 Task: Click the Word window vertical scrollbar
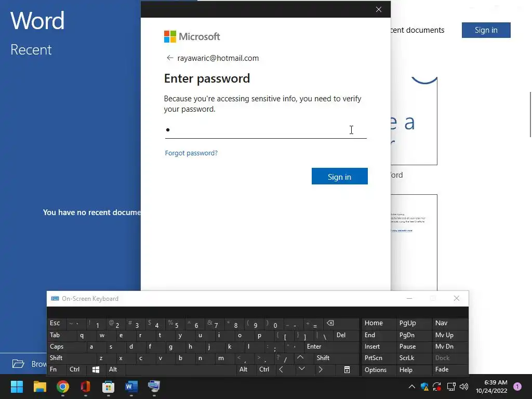click(530, 114)
